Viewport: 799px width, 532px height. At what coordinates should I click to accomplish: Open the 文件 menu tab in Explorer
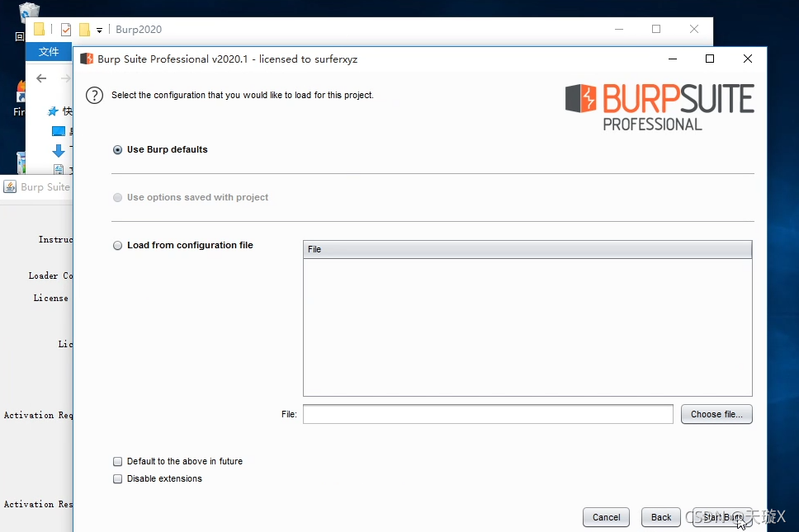[x=49, y=52]
